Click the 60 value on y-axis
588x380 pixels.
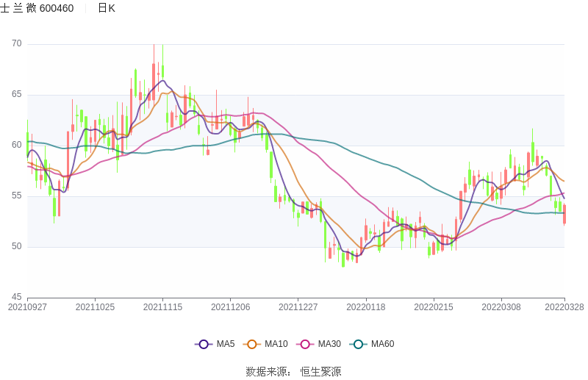(x=16, y=145)
